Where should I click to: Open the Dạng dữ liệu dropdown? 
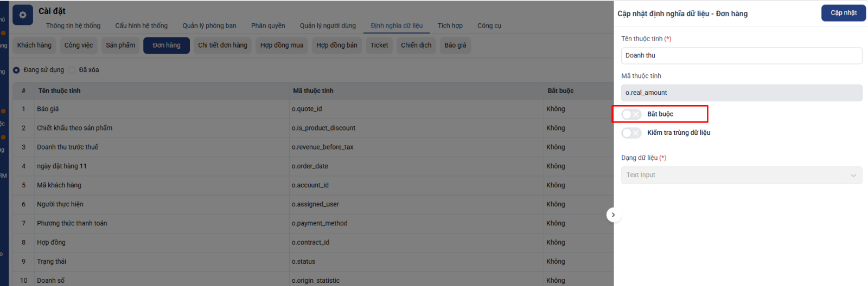pos(741,175)
